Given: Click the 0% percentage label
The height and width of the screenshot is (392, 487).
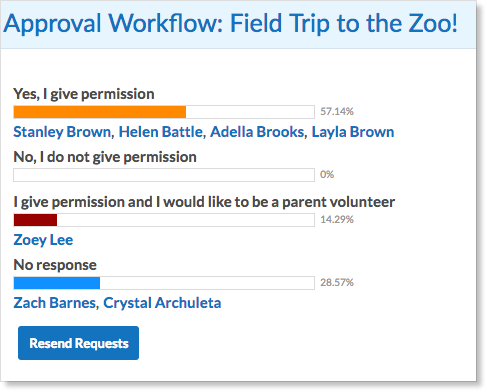Looking at the screenshot, I should point(327,174).
